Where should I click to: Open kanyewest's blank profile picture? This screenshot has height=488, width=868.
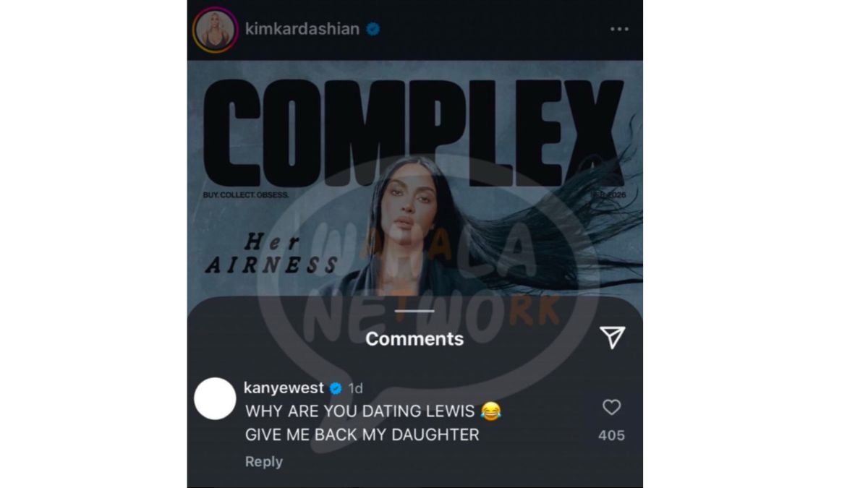(x=215, y=398)
